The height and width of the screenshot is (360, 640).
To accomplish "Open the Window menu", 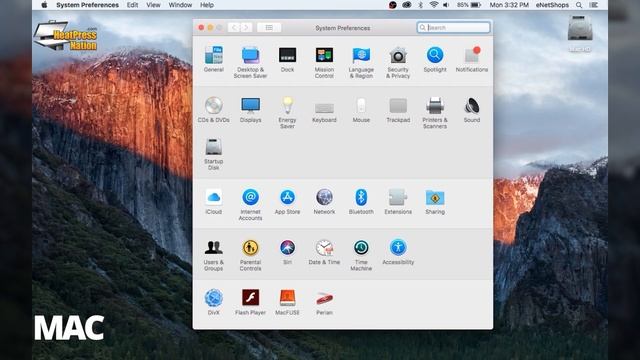I will tap(180, 5).
